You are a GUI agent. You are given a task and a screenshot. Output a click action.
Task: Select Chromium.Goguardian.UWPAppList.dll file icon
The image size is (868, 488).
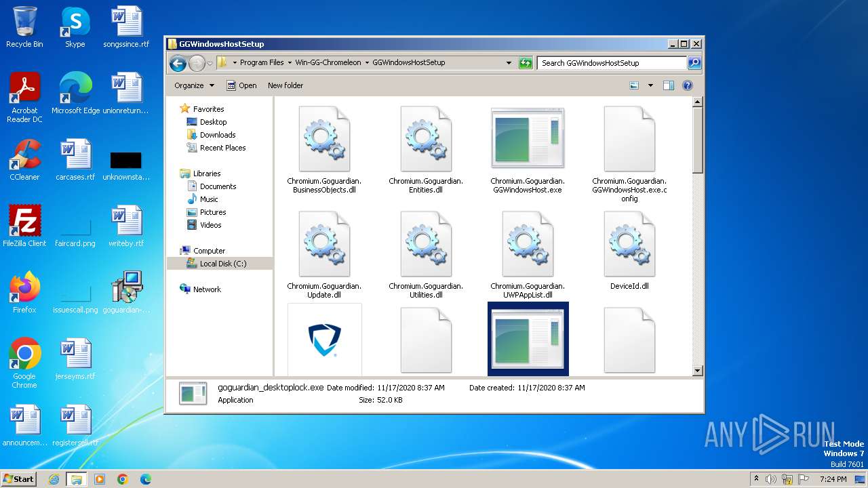pos(528,244)
